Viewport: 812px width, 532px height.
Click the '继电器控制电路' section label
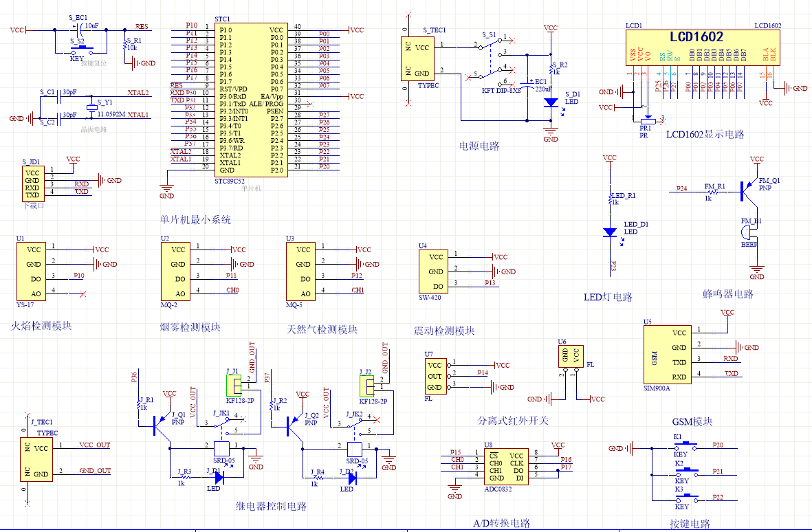click(272, 506)
